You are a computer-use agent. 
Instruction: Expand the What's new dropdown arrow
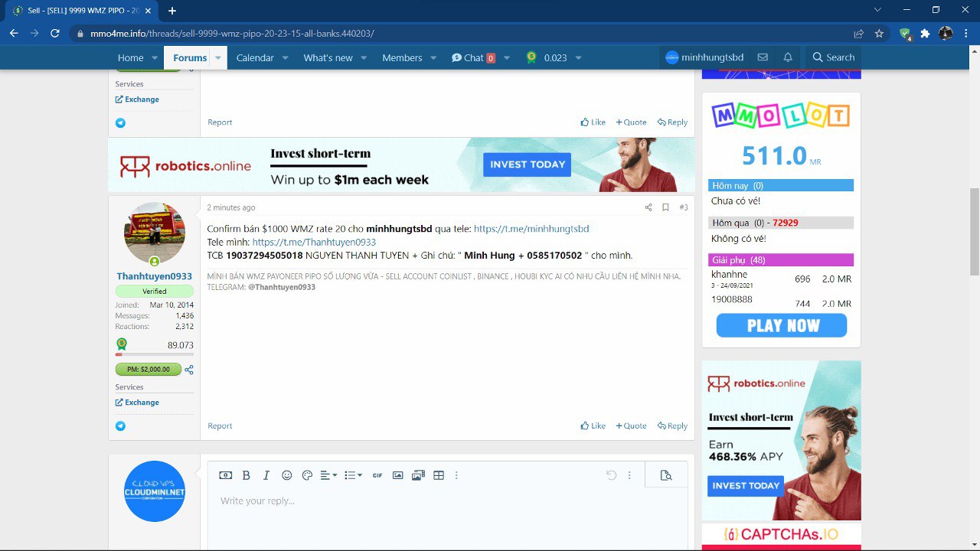(x=364, y=57)
